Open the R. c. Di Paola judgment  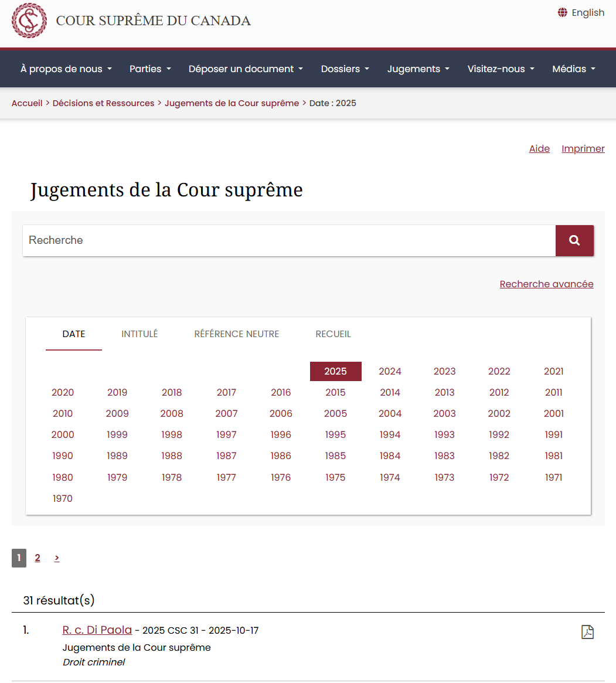97,630
